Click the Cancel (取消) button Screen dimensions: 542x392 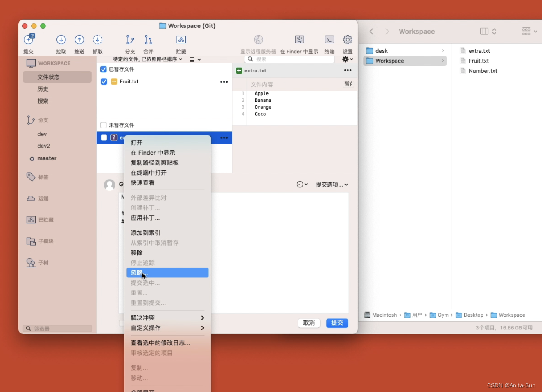click(309, 323)
